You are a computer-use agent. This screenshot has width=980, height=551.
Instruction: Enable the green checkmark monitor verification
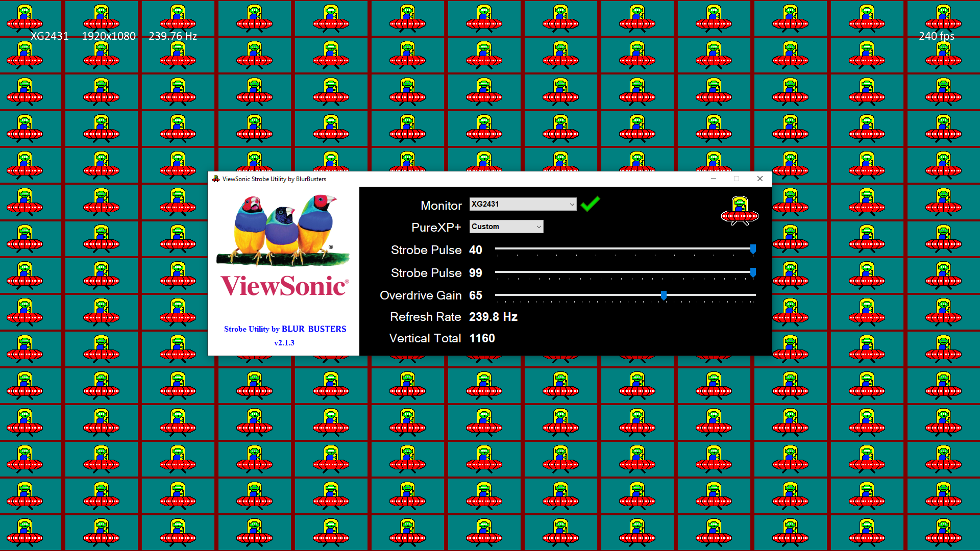coord(592,205)
